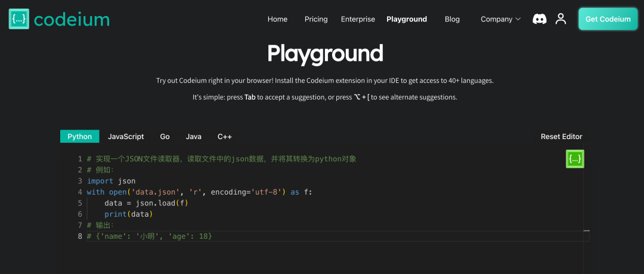
Task: Switch to the Go language tab
Action: coord(165,137)
